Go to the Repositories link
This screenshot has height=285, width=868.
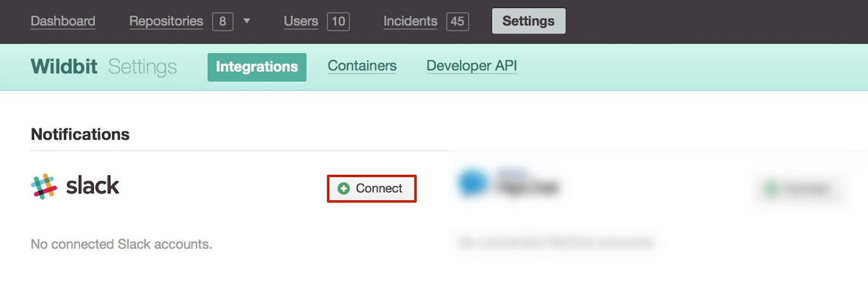tap(166, 21)
